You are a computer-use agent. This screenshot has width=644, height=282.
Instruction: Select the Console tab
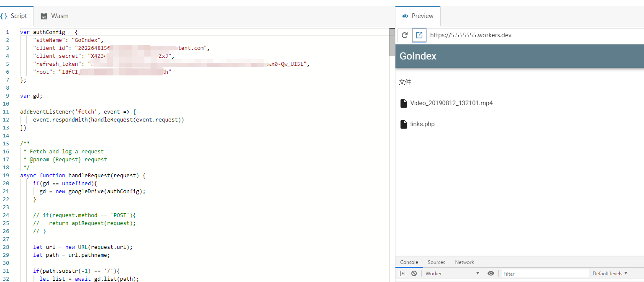pos(409,262)
